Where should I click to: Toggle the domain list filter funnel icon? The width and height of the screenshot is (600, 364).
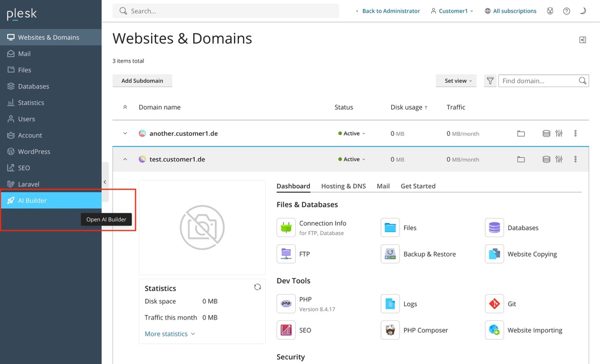click(x=489, y=81)
